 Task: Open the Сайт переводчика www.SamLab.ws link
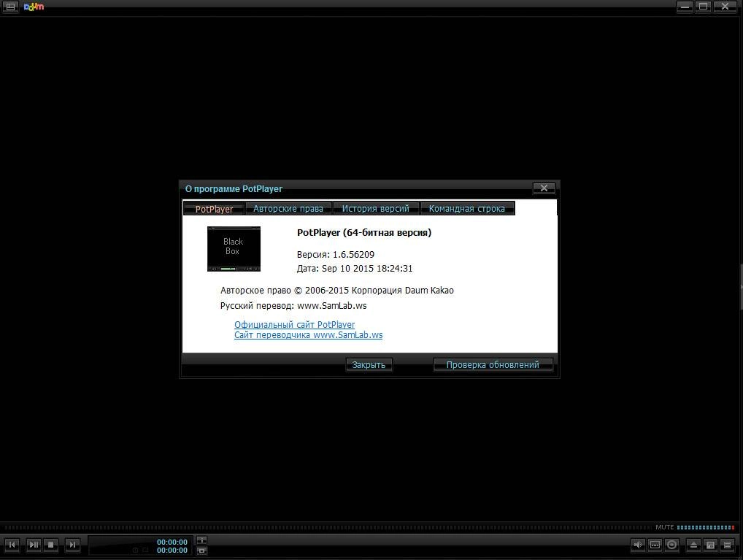(x=309, y=335)
